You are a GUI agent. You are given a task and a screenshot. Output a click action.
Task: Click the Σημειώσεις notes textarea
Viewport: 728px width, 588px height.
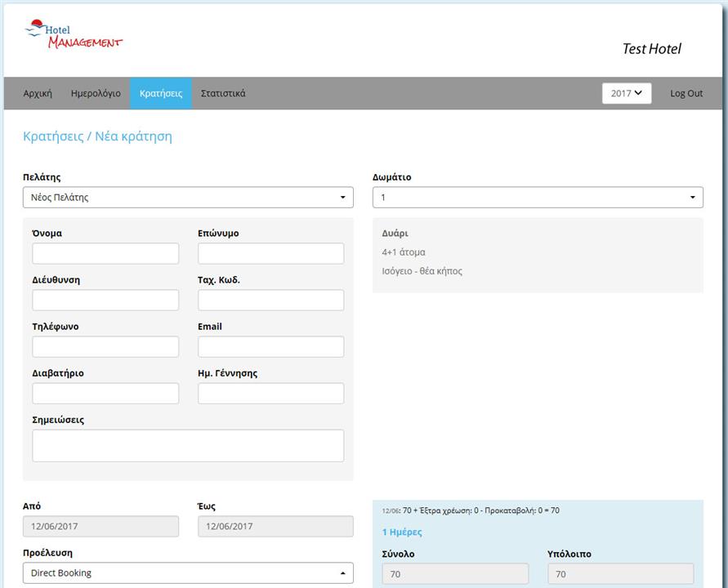[188, 446]
